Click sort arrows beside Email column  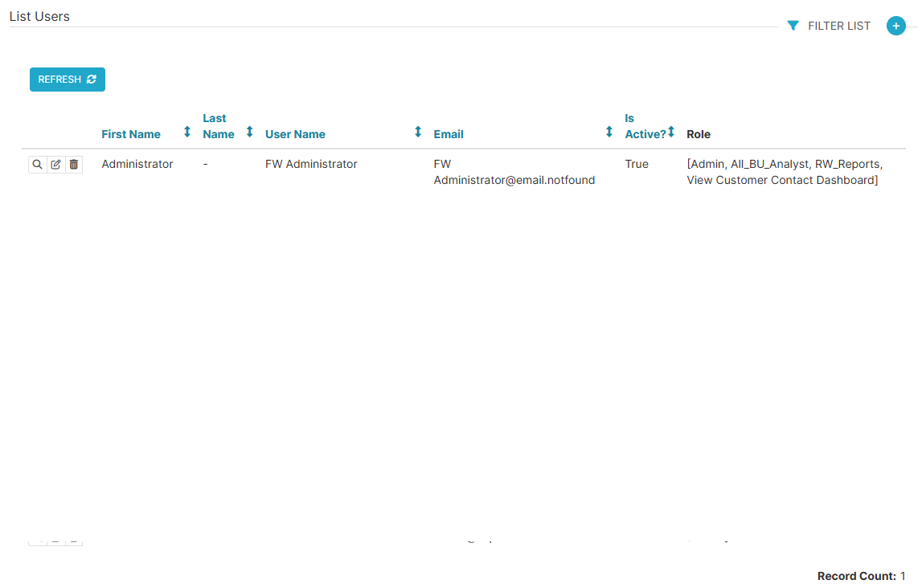(x=609, y=132)
